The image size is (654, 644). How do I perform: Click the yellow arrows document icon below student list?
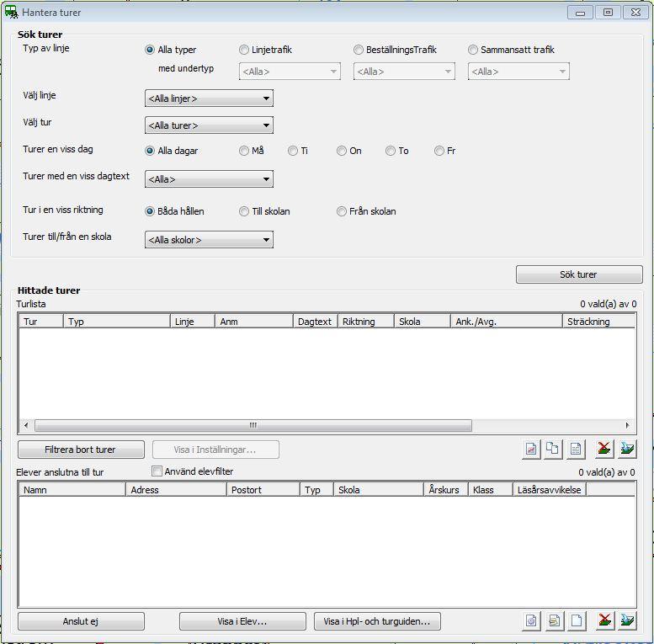click(555, 621)
